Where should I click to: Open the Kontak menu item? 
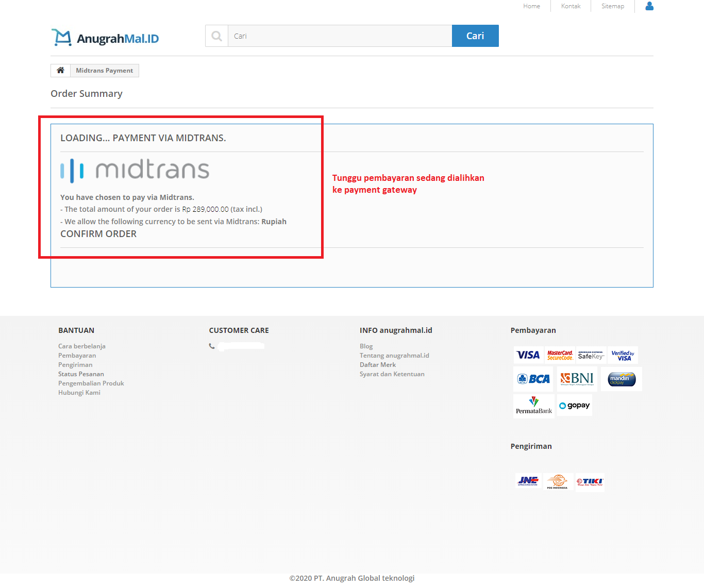(x=571, y=6)
